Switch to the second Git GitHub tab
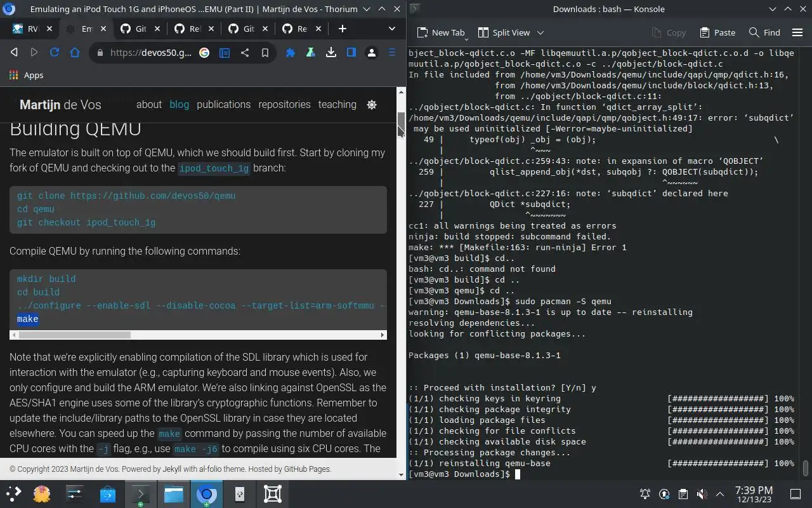This screenshot has height=508, width=812. point(241,29)
